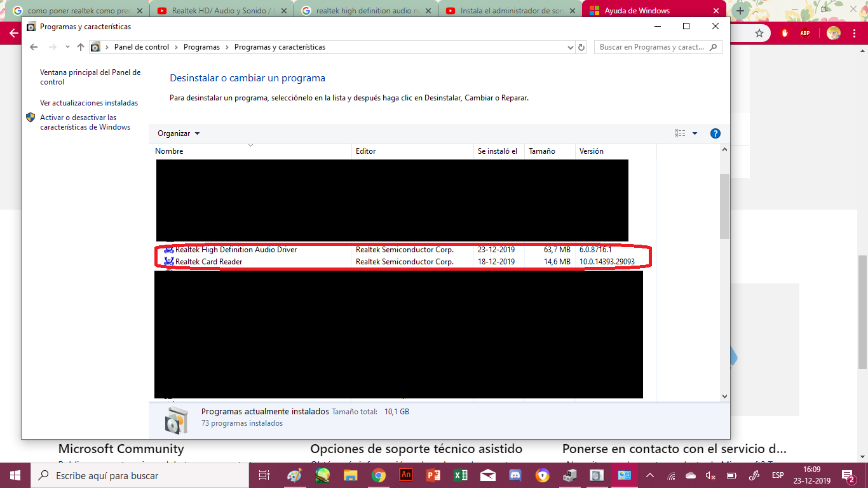Go back in the Chrome browser
Screen dimensions: 868x488
[x=13, y=33]
